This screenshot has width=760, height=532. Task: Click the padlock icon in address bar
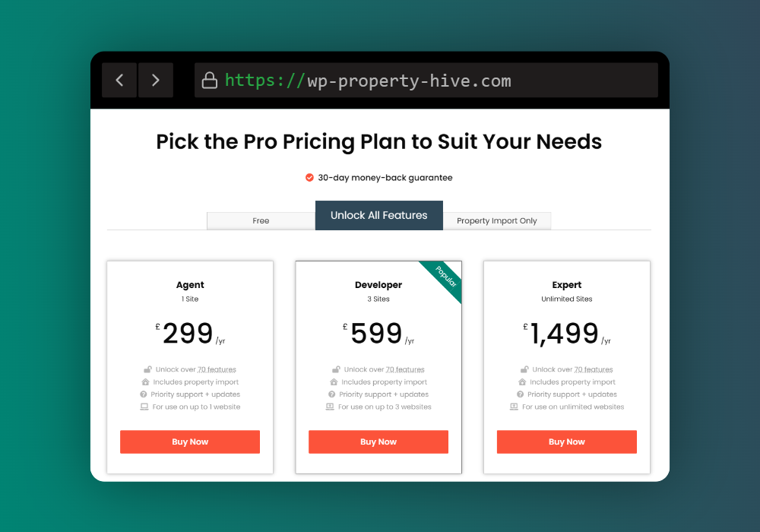click(x=210, y=81)
